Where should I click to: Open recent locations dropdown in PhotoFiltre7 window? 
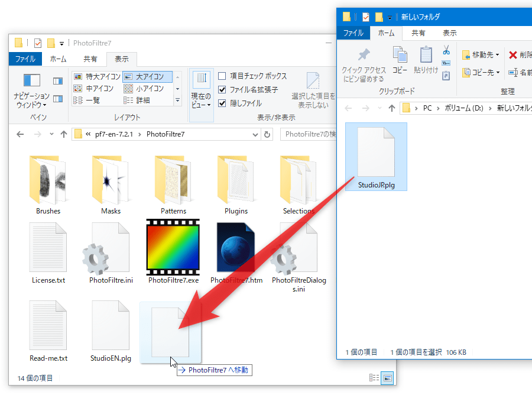51,134
